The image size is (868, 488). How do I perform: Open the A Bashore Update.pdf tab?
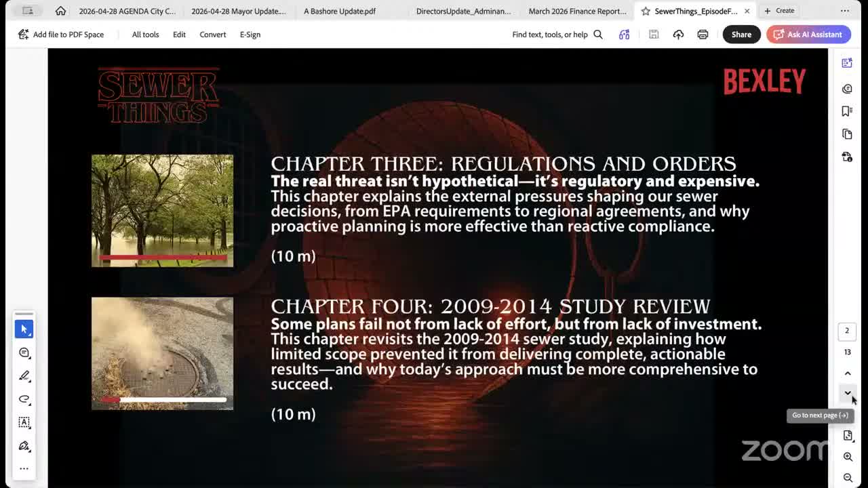pyautogui.click(x=340, y=11)
